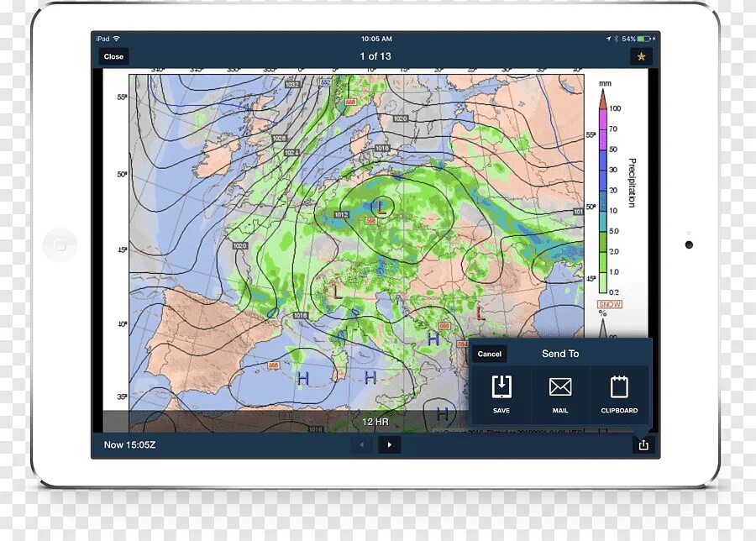Tap the battery indicator in status bar
This screenshot has width=756, height=541.
tap(644, 39)
